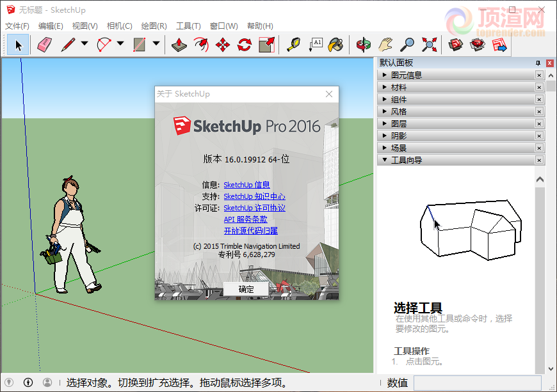This screenshot has width=557, height=392.
Task: Close the 图元信息 panel with its X
Action: 539,75
